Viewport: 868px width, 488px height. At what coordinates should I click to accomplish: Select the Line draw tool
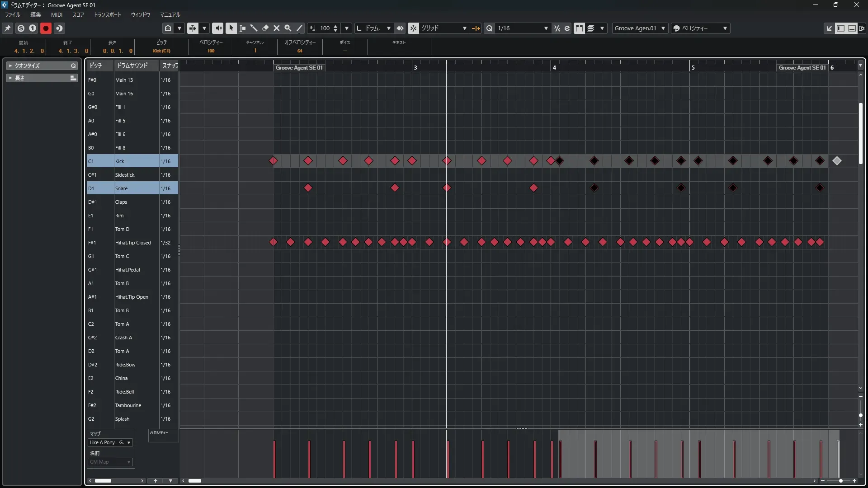click(x=299, y=28)
